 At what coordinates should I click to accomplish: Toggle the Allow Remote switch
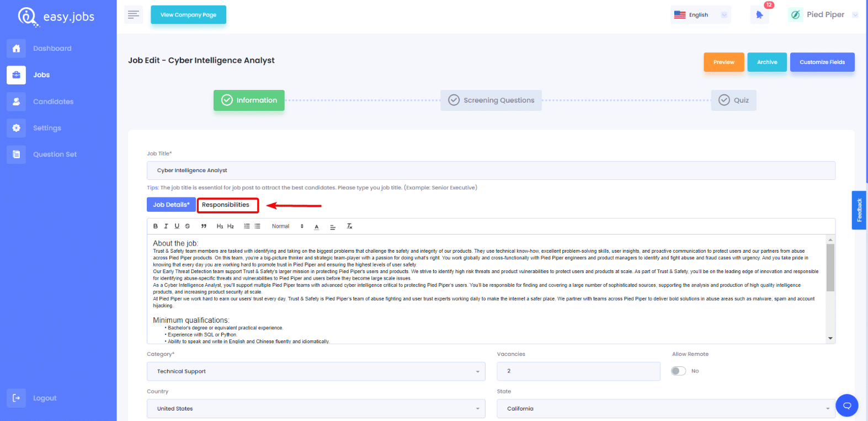pos(678,371)
